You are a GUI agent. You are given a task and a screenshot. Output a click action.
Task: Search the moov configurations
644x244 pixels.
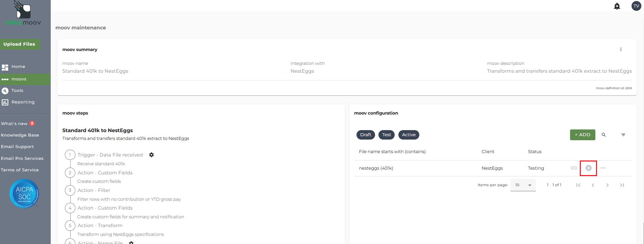604,135
